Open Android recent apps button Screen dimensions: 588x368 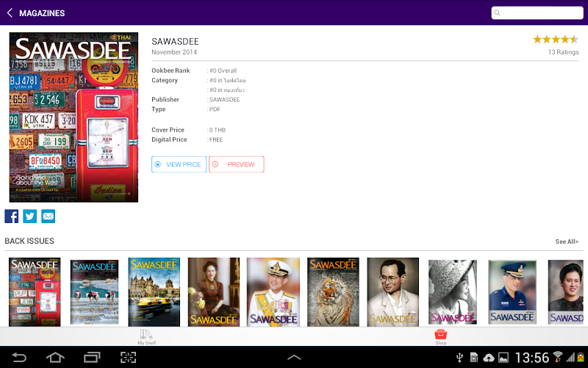[92, 357]
